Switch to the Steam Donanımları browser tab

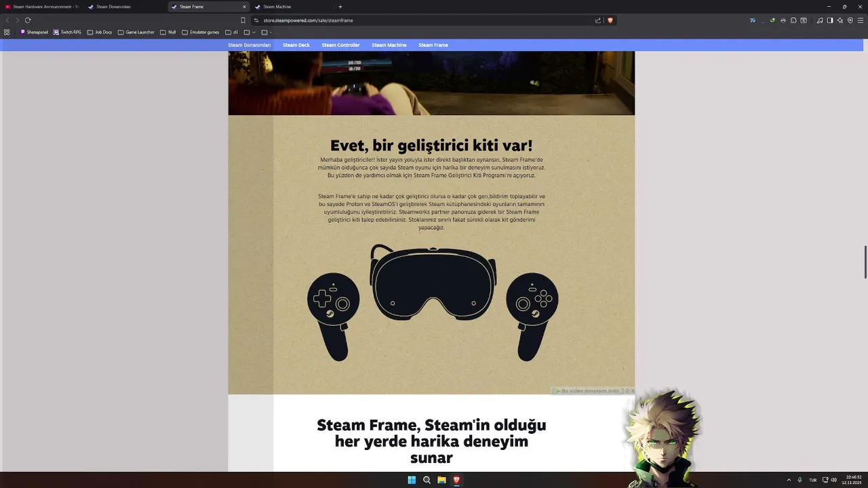(125, 7)
